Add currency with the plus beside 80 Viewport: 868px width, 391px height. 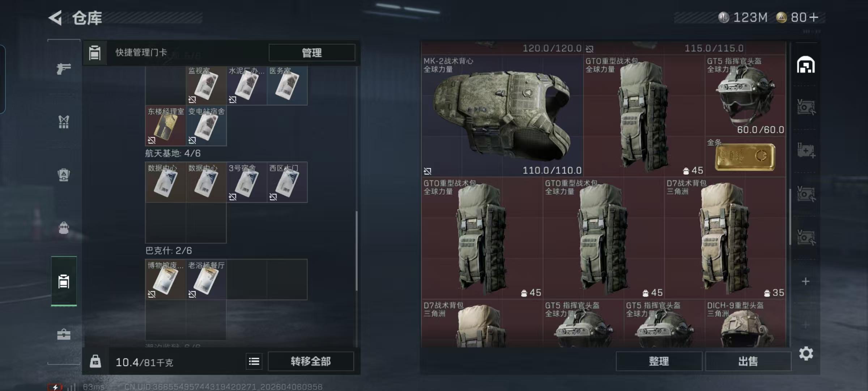[814, 17]
